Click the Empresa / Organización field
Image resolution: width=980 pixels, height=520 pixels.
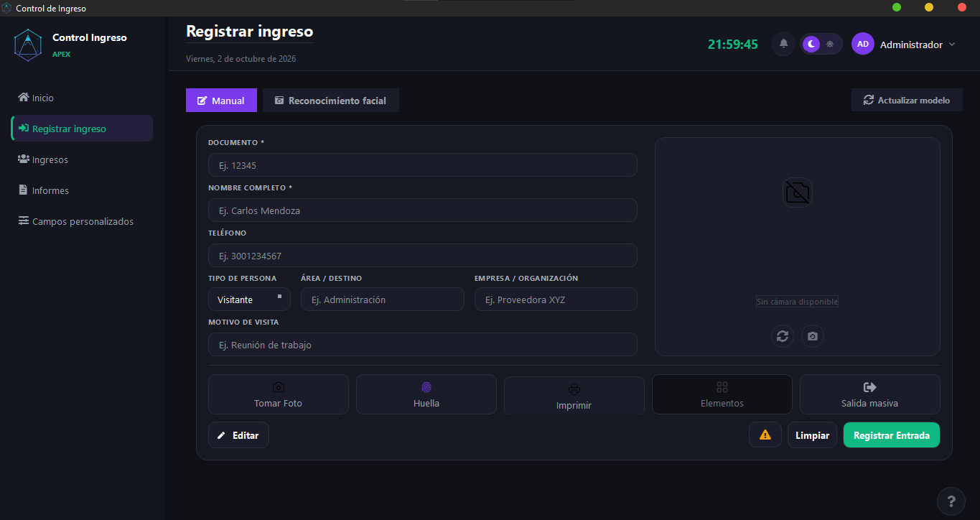tap(556, 300)
